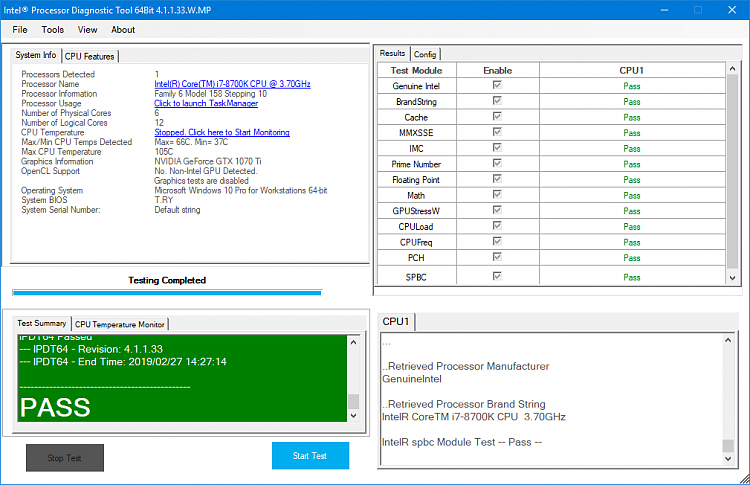This screenshot has height=485, width=750.
Task: Click the Enable column header
Action: [x=497, y=70]
